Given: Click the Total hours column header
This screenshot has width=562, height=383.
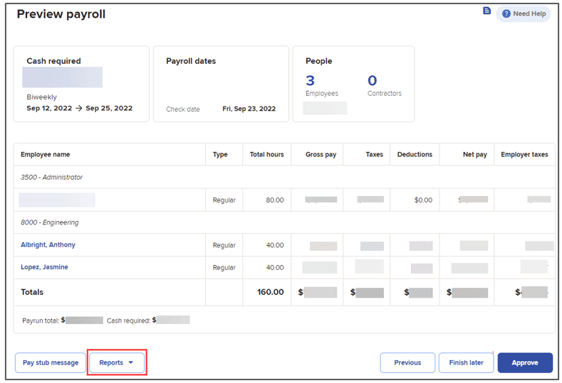Looking at the screenshot, I should (267, 154).
